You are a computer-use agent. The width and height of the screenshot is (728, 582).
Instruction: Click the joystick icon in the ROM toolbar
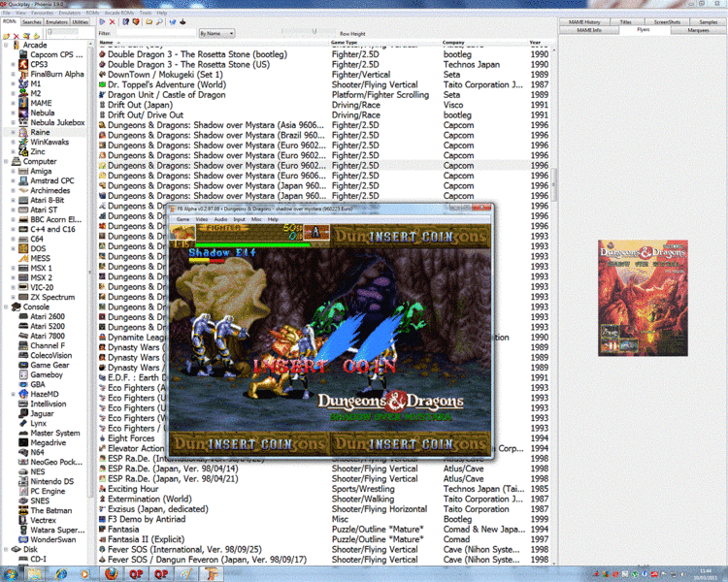[x=182, y=21]
